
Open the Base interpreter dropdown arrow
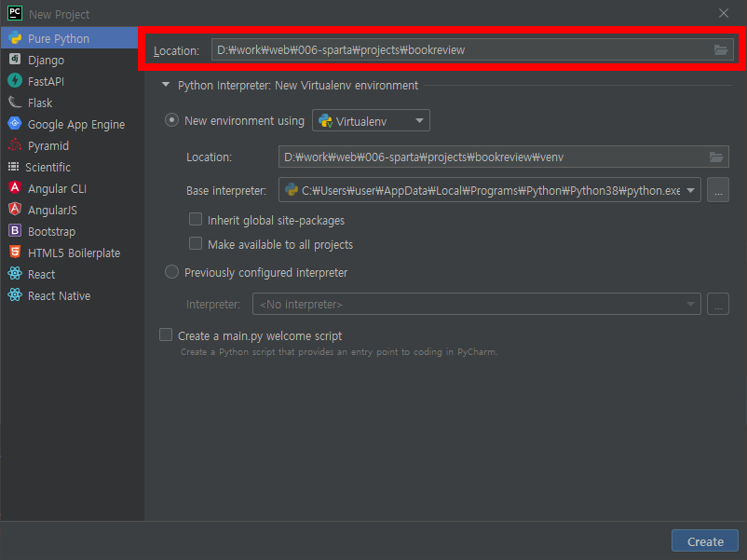pyautogui.click(x=690, y=191)
